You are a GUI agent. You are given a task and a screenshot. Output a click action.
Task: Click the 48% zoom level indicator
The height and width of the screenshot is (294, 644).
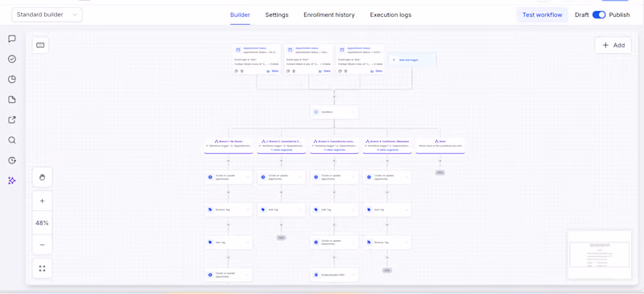42,223
